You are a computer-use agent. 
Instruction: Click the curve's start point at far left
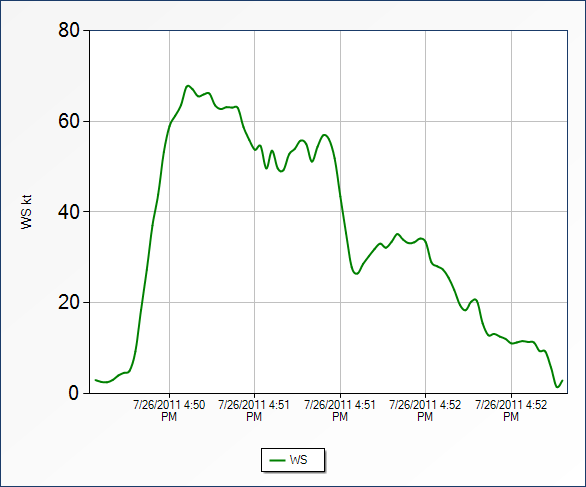coord(96,380)
